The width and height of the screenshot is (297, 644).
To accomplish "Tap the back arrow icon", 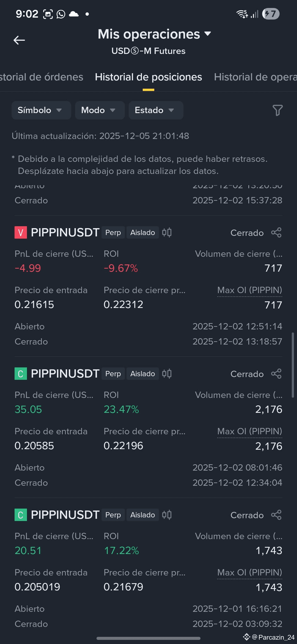I will pos(19,40).
